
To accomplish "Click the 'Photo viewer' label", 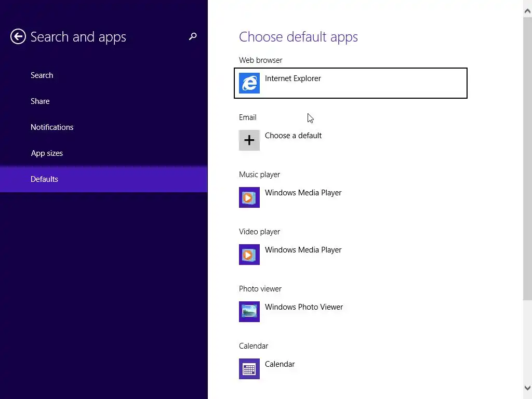I will point(260,289).
